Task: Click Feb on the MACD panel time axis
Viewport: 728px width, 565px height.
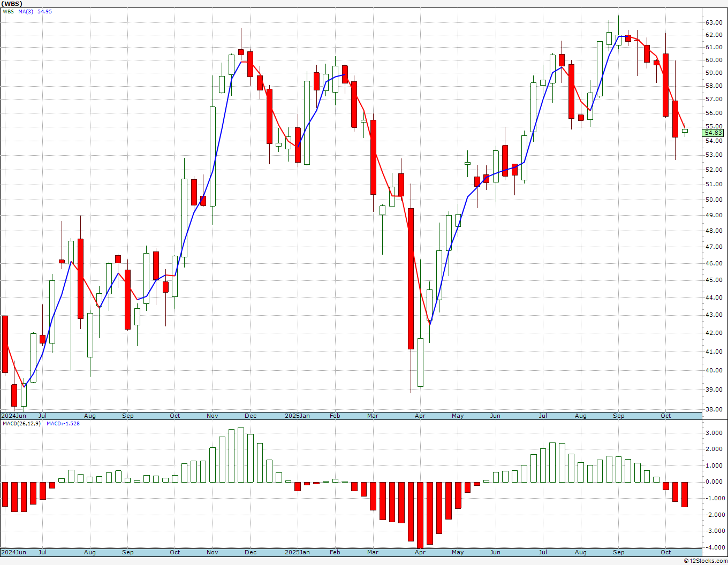Action: (335, 552)
